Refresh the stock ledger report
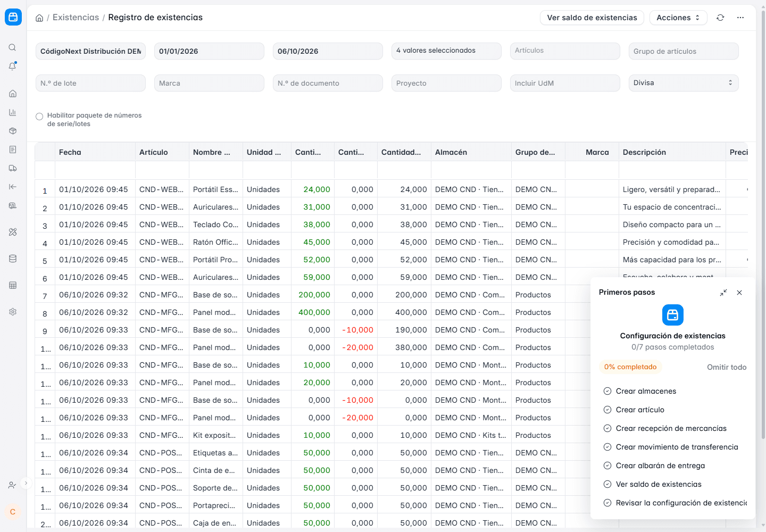This screenshot has width=766, height=532. pos(720,18)
